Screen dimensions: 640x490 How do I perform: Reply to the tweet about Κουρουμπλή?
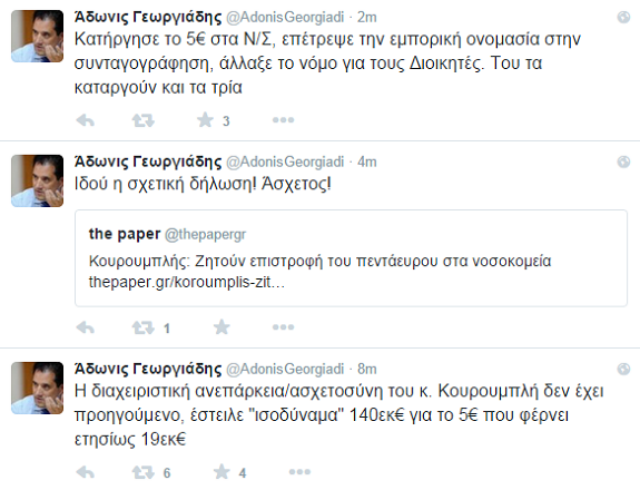(86, 472)
